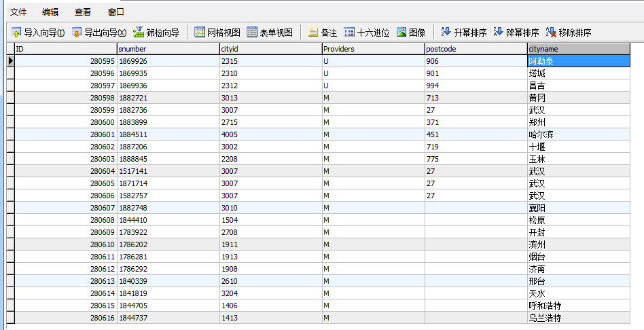Click row selector for ID 280595

pyautogui.click(x=11, y=61)
